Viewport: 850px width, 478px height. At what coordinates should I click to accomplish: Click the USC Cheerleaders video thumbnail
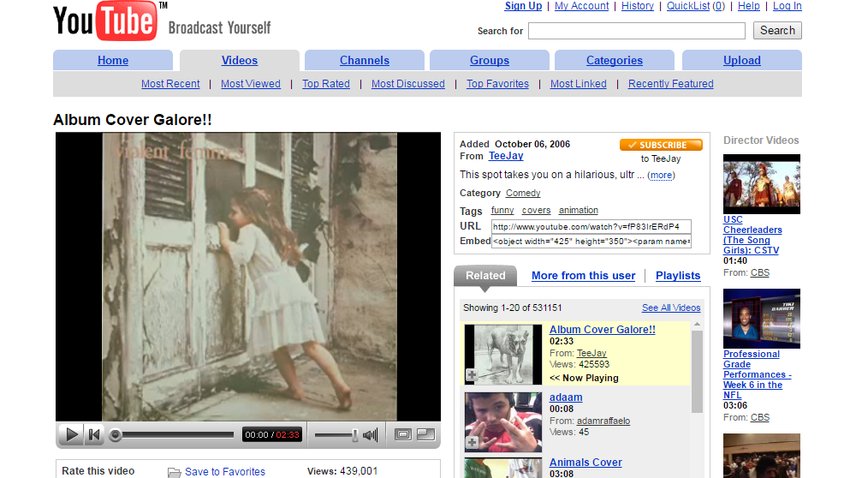(x=762, y=184)
